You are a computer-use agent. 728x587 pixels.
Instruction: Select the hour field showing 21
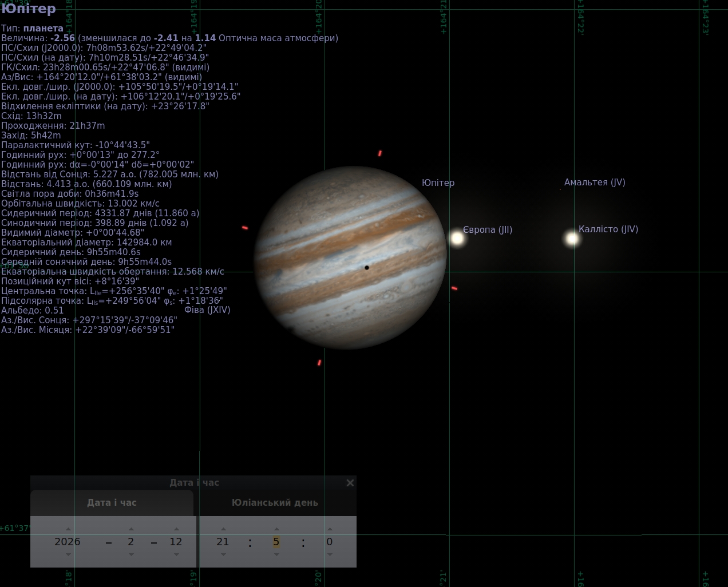pyautogui.click(x=223, y=542)
